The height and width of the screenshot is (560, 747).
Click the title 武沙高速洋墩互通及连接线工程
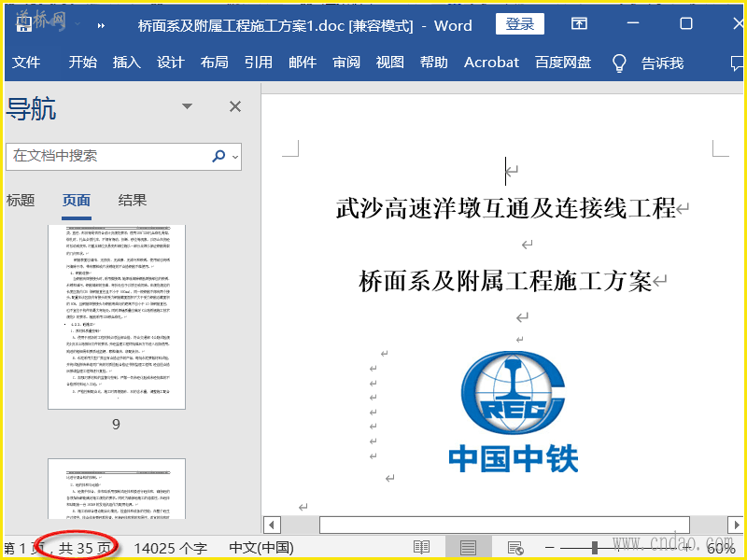pyautogui.click(x=505, y=208)
